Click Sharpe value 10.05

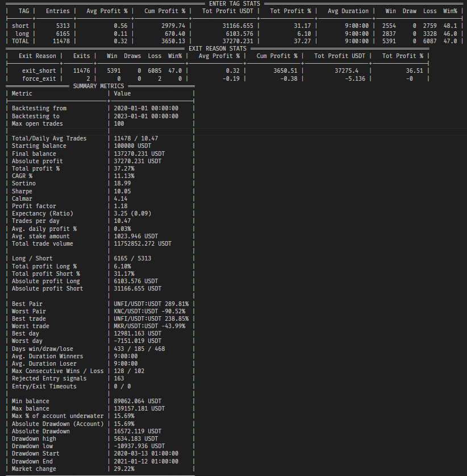[122, 191]
